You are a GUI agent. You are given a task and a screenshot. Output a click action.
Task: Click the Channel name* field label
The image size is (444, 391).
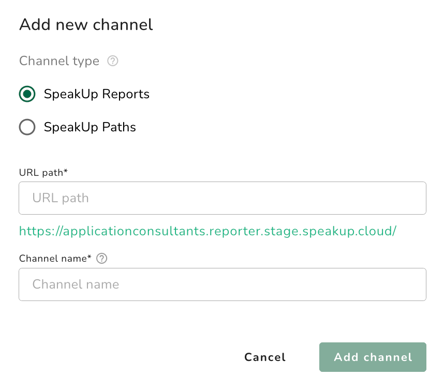pyautogui.click(x=55, y=258)
